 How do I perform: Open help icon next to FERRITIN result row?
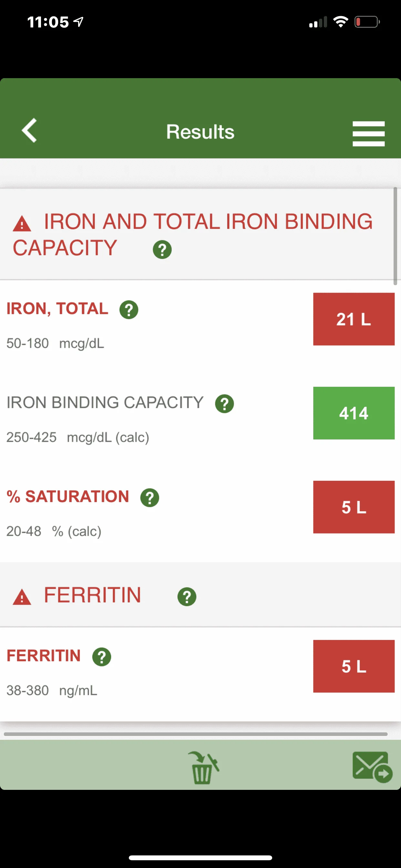(102, 657)
